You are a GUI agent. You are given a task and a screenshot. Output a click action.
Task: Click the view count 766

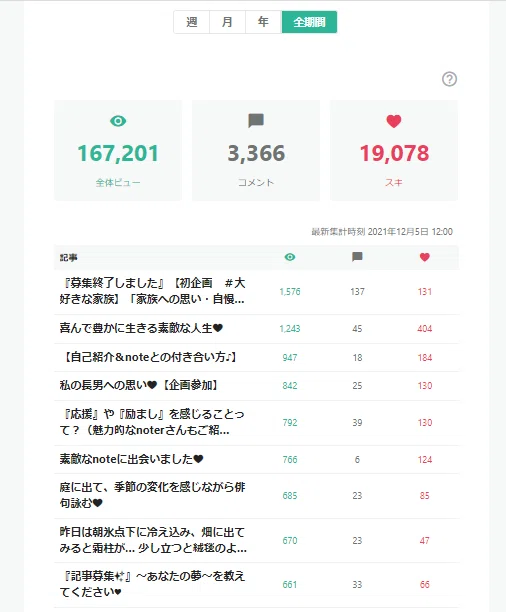pyautogui.click(x=290, y=459)
